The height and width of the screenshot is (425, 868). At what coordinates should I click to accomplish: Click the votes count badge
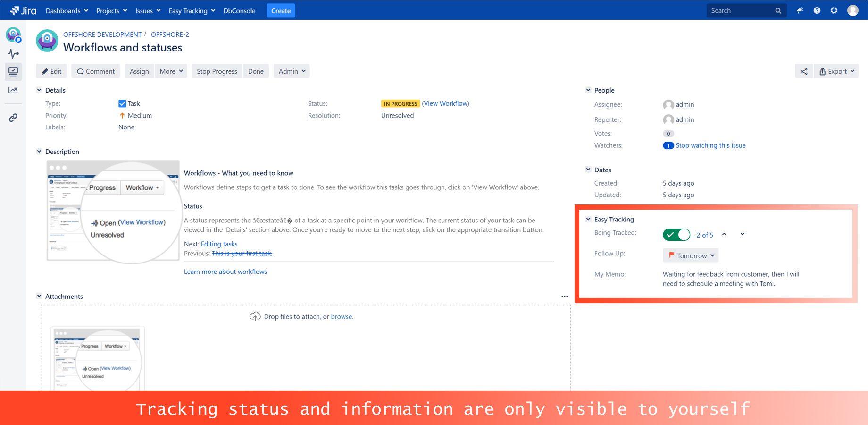click(668, 134)
